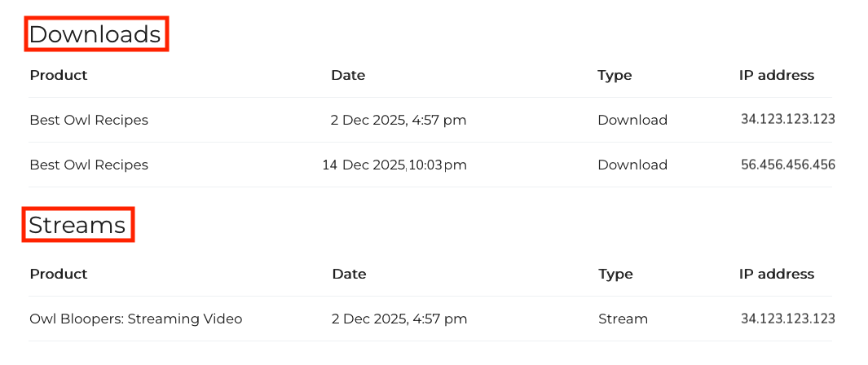Click IP address 56.456.456.456
This screenshot has width=868, height=365.
tap(788, 165)
